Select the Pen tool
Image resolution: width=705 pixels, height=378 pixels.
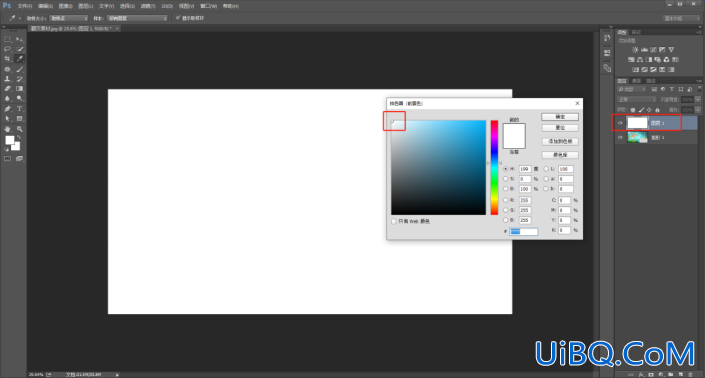click(x=8, y=109)
